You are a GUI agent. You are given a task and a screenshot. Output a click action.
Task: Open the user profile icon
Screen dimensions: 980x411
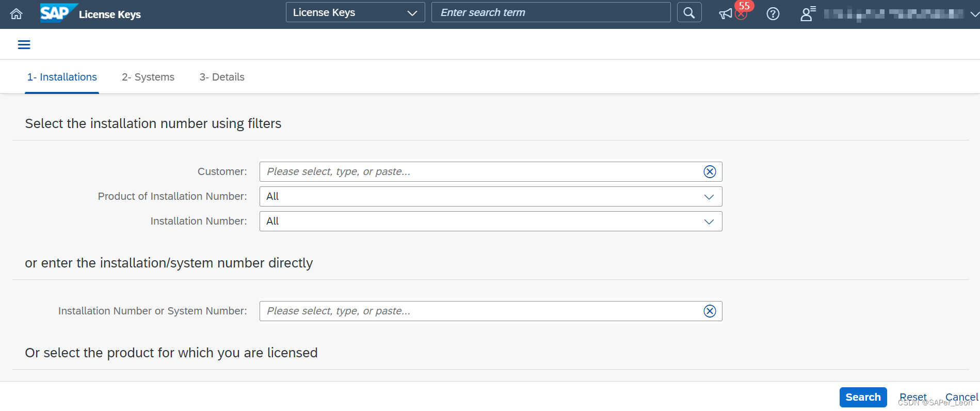808,14
